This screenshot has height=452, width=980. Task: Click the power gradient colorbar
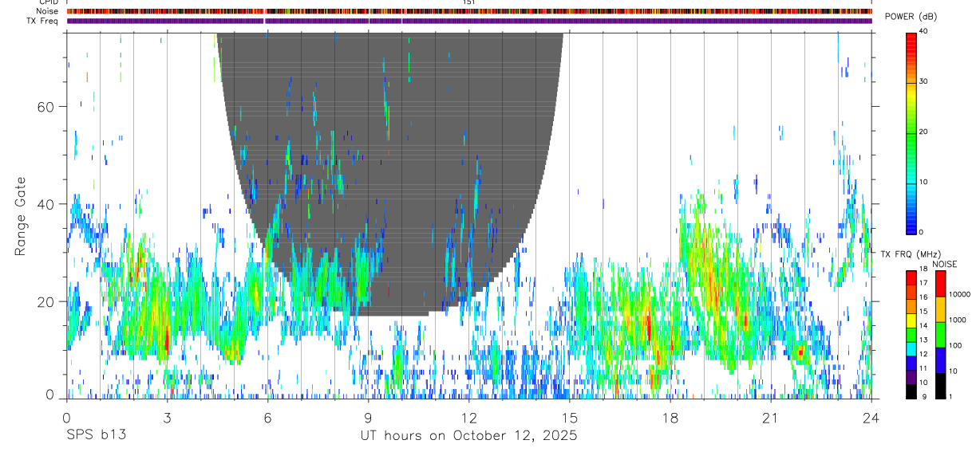(x=911, y=132)
